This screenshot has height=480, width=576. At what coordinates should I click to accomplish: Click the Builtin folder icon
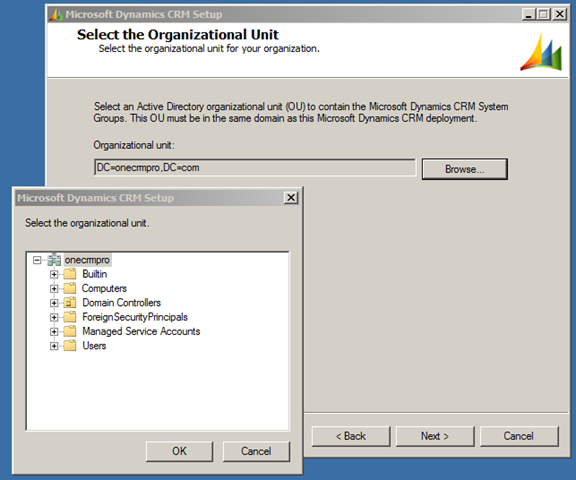tap(69, 274)
